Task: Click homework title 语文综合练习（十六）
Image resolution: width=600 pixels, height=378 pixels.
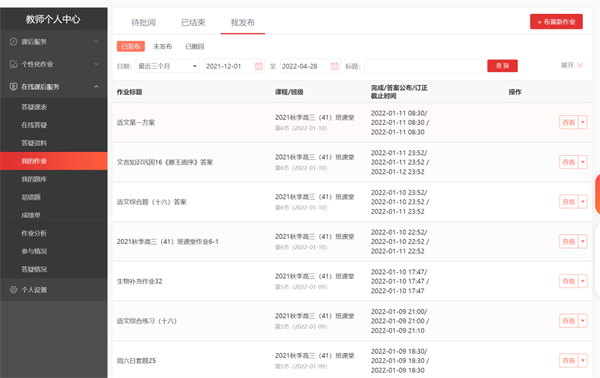Action: click(x=147, y=321)
